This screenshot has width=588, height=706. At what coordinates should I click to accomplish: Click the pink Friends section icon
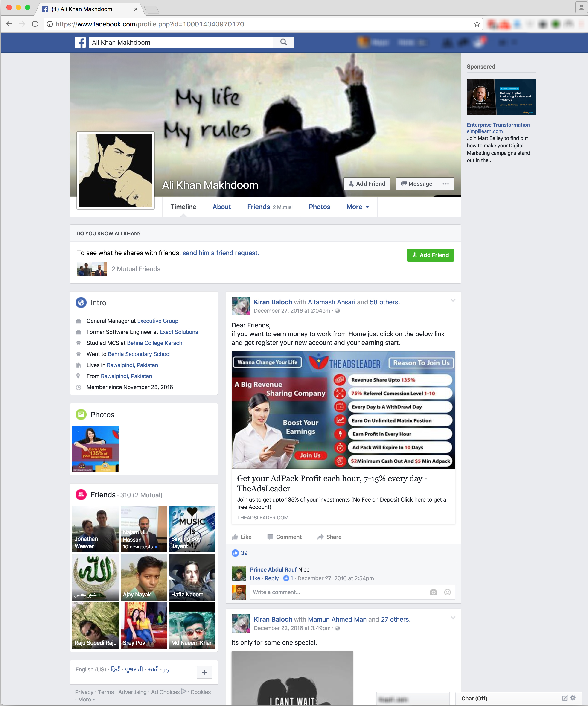click(x=81, y=495)
